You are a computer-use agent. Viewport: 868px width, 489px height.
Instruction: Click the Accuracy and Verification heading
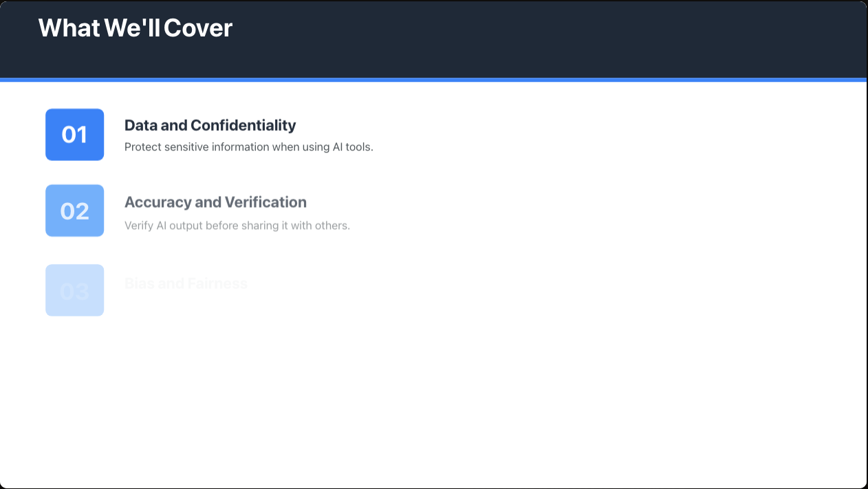point(215,202)
